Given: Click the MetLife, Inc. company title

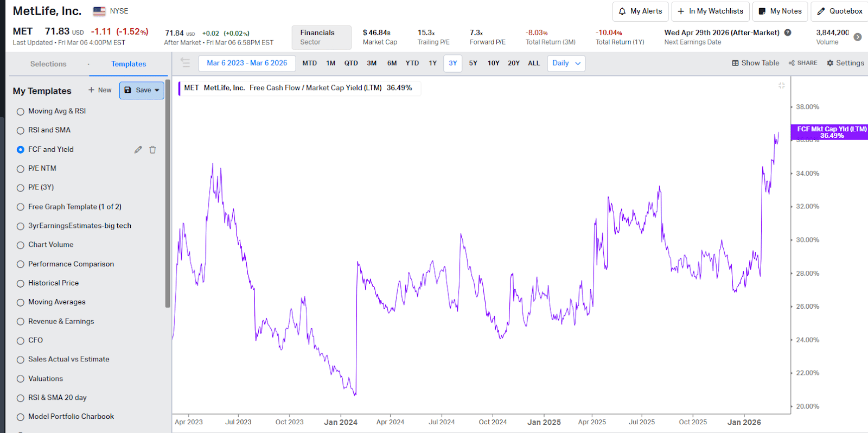Looking at the screenshot, I should [x=47, y=11].
